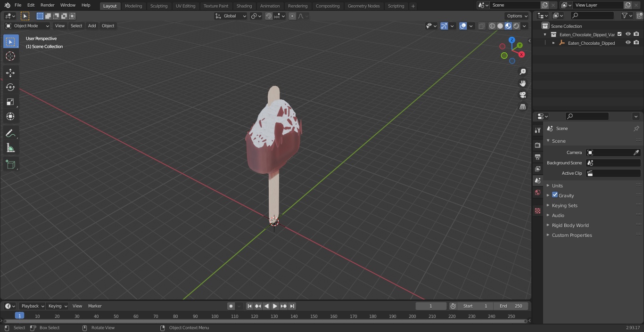Open the Render menu
Screen dimensions: 644x332
tap(47, 5)
